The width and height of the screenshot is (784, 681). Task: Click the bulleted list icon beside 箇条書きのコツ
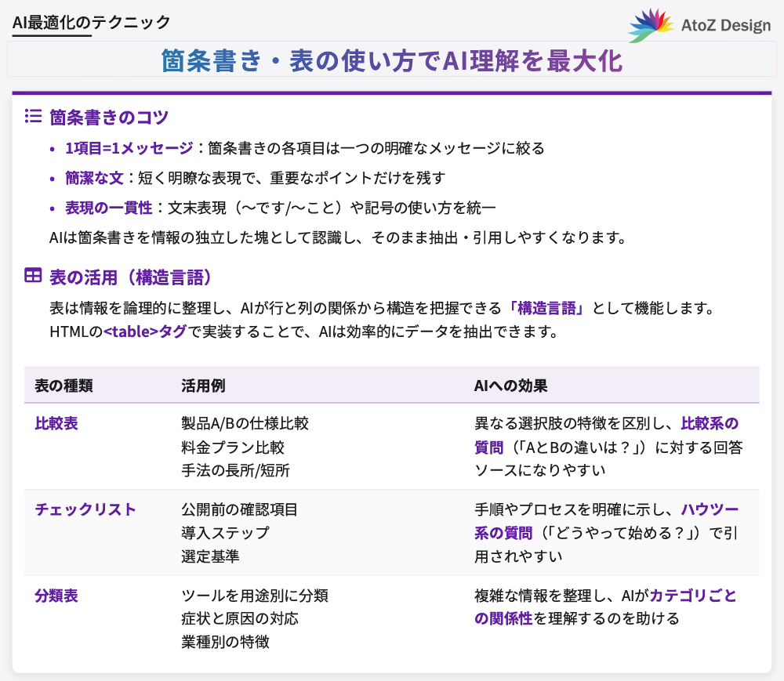tap(32, 114)
